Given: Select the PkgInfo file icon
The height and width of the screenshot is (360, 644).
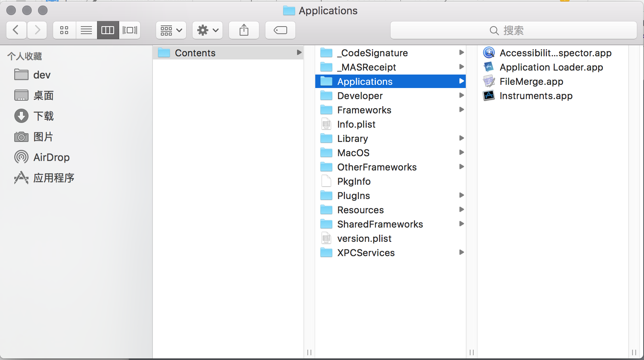Looking at the screenshot, I should tap(326, 181).
